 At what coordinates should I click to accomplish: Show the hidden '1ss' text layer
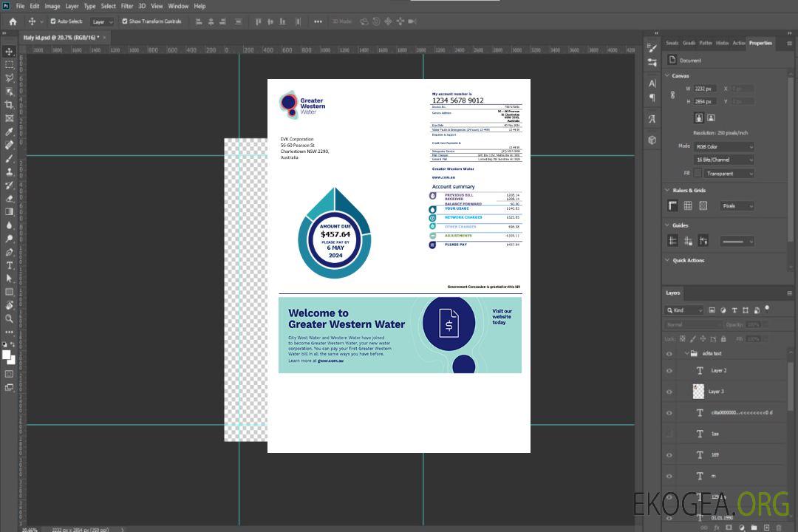coord(669,434)
